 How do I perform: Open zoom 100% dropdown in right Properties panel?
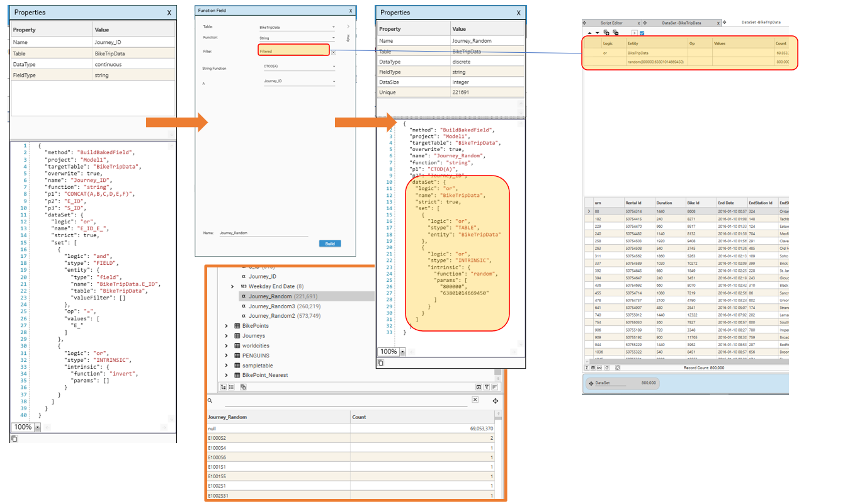(x=402, y=352)
